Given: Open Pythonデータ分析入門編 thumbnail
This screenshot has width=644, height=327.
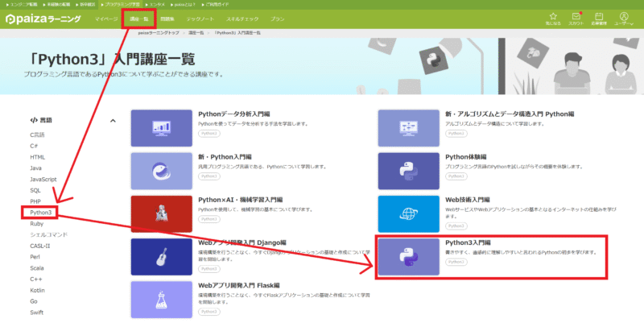Looking at the screenshot, I should click(162, 128).
